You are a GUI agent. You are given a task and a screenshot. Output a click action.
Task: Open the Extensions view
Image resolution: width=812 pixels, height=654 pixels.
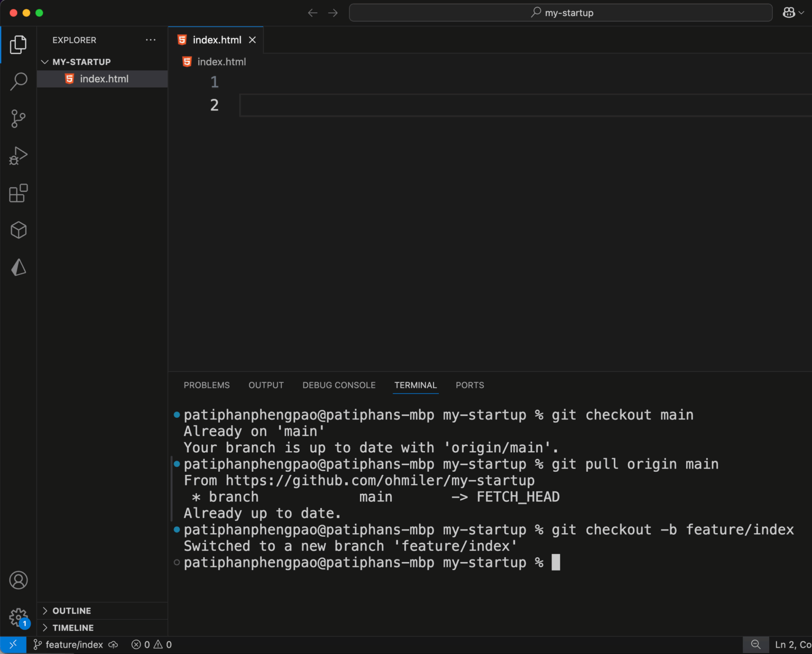[x=18, y=193]
